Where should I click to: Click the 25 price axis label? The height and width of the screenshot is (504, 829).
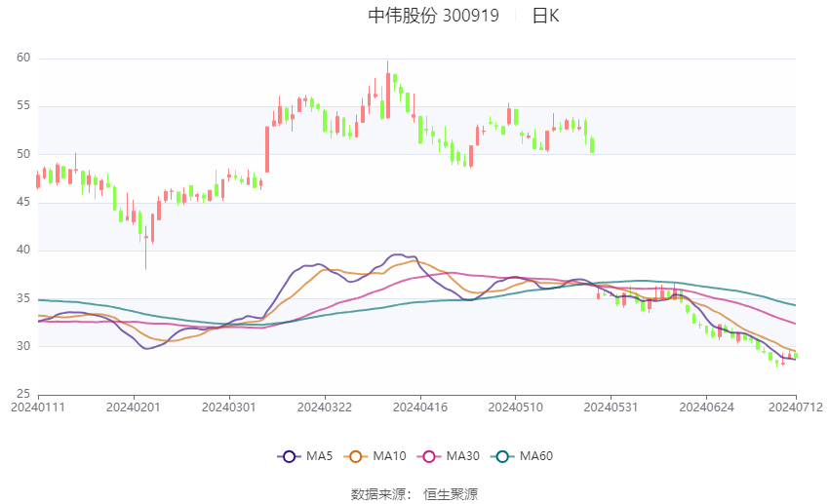coord(23,394)
